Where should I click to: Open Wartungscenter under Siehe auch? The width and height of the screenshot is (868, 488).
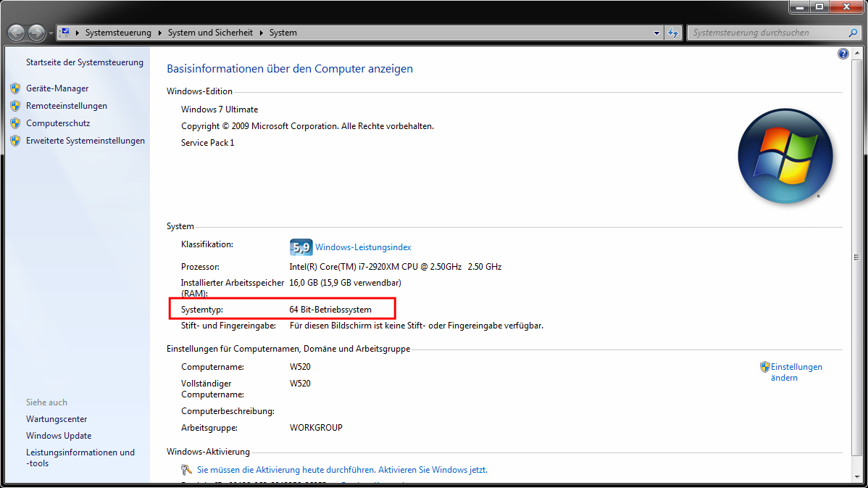point(57,419)
